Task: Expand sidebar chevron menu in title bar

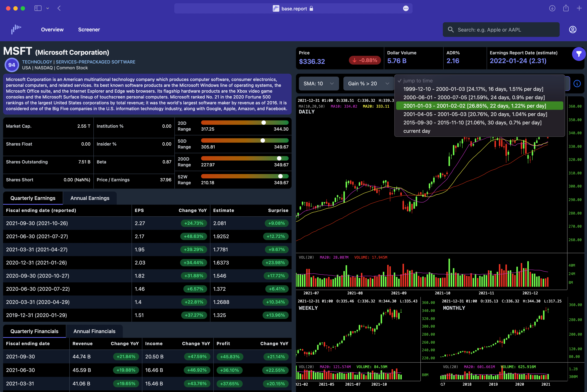Action: click(47, 8)
